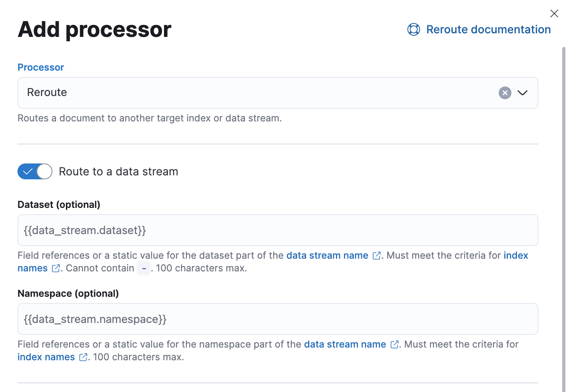Open the Reroute documentation link
Screen dimensions: 567x392
pos(488,29)
